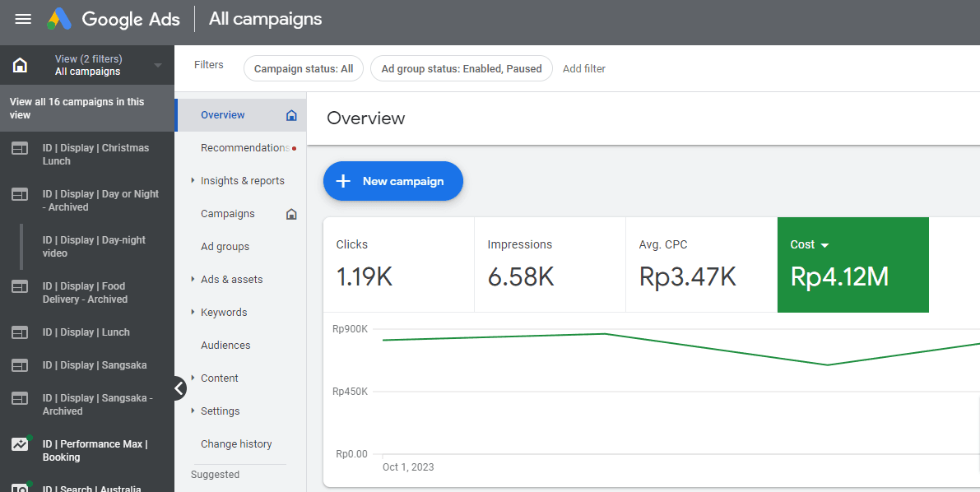The image size is (980, 492).
Task: Open the Ad groups page
Action: pos(225,247)
